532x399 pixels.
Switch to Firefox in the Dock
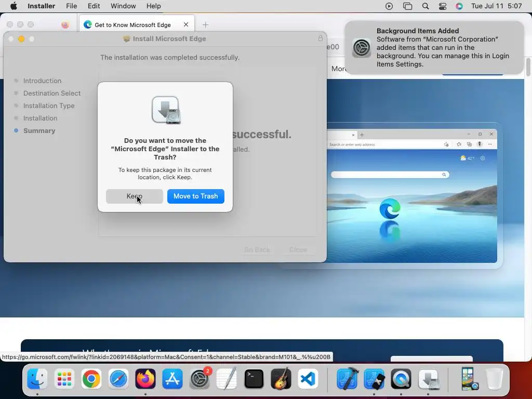(145, 379)
